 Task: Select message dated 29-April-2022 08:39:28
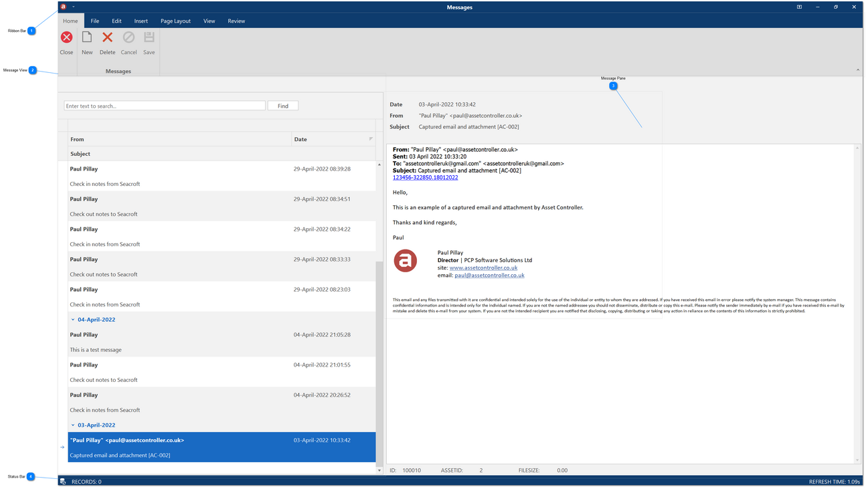(222, 176)
